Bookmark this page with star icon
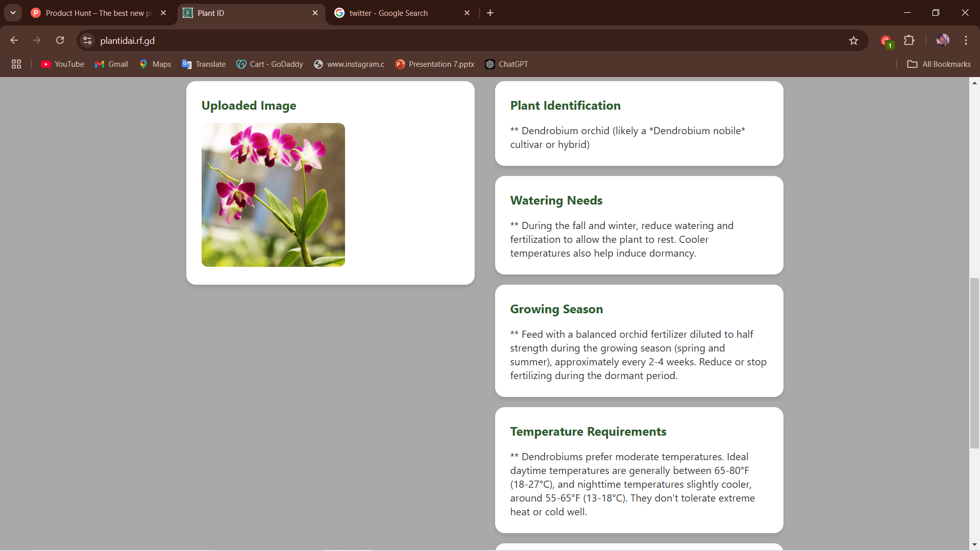This screenshot has height=551, width=980. click(853, 40)
